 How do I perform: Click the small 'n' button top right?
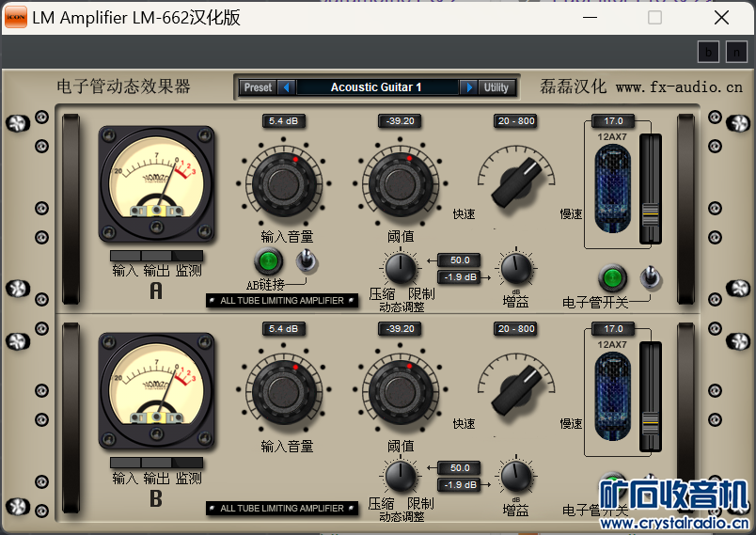click(736, 52)
